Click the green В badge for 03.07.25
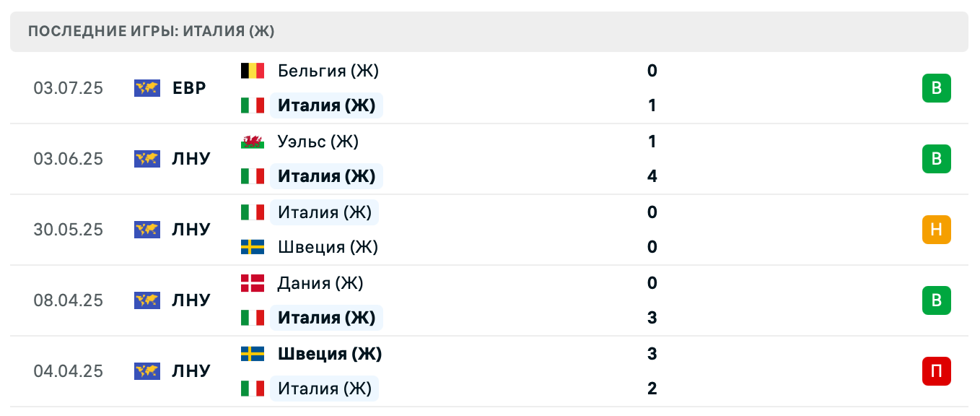The width and height of the screenshot is (980, 416). click(936, 88)
